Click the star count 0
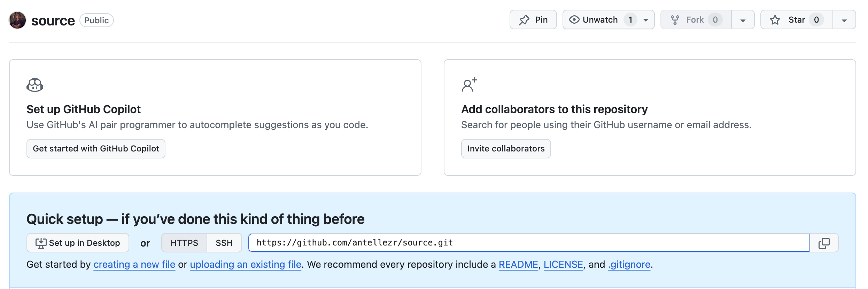868x289 pixels. click(x=816, y=20)
